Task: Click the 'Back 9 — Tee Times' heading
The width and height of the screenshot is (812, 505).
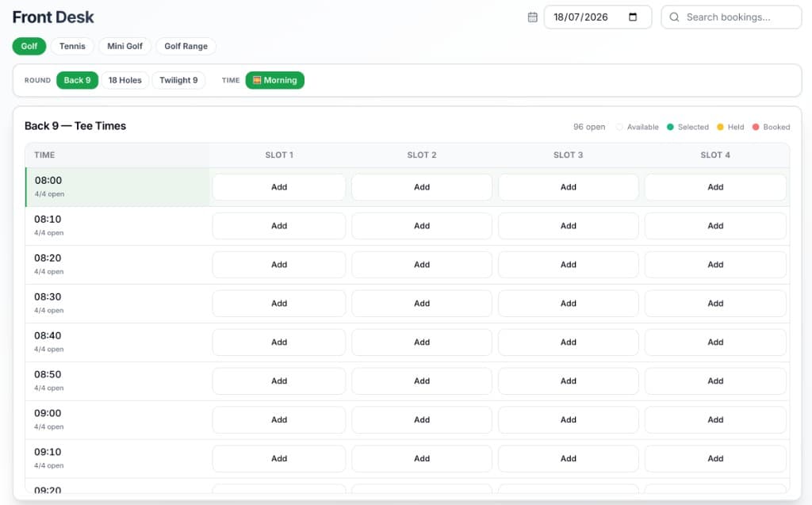Action: [x=75, y=126]
